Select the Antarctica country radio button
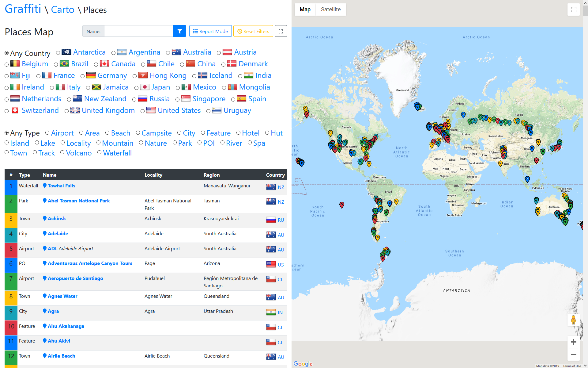Image resolution: width=588 pixels, height=368 pixels. click(x=58, y=53)
